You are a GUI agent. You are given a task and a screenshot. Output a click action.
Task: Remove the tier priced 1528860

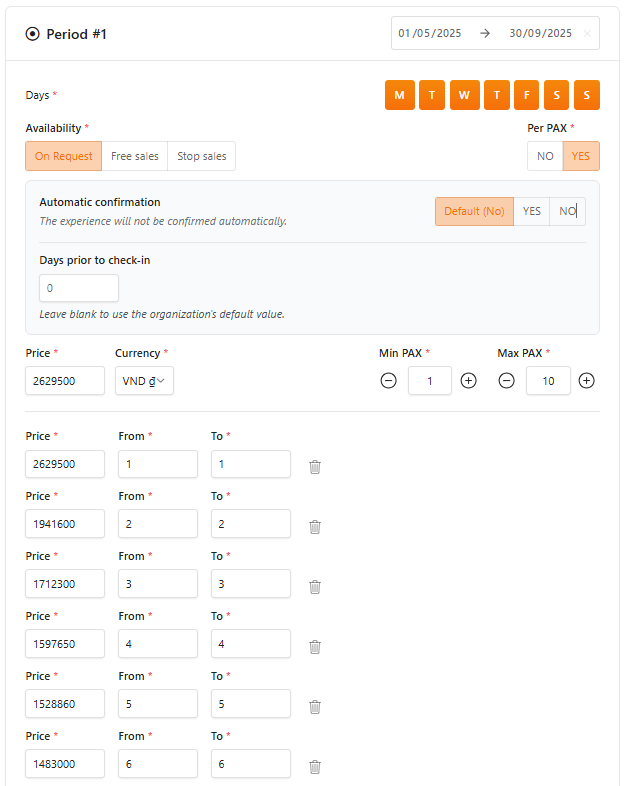(x=315, y=706)
